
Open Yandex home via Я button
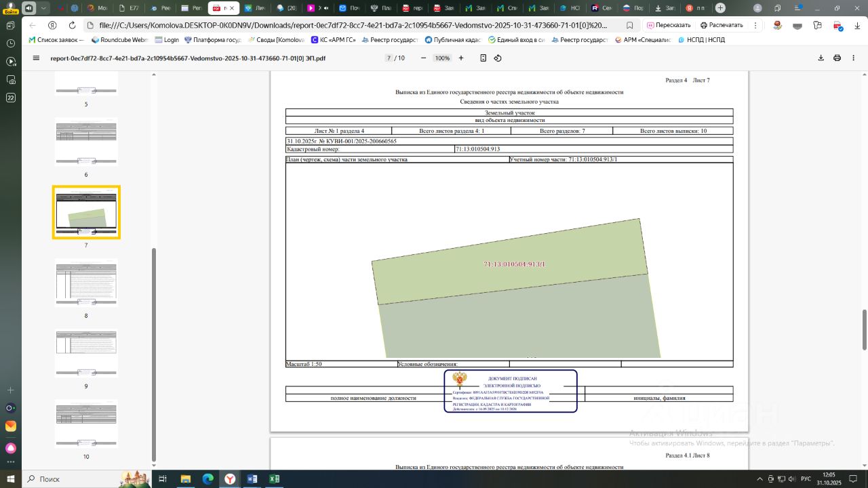point(52,25)
